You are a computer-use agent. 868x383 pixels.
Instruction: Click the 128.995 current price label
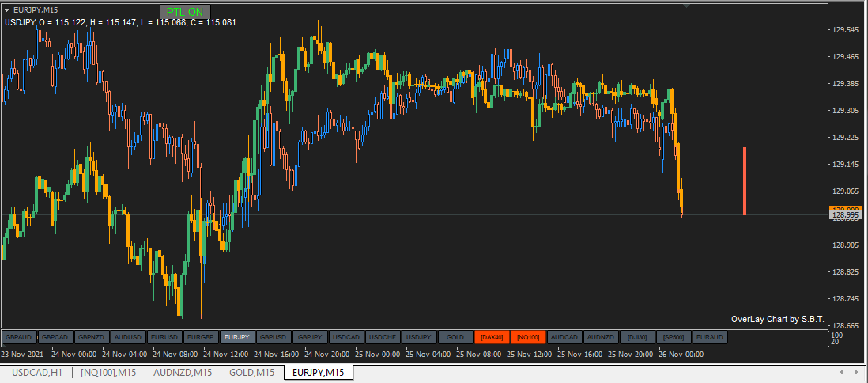[845, 215]
